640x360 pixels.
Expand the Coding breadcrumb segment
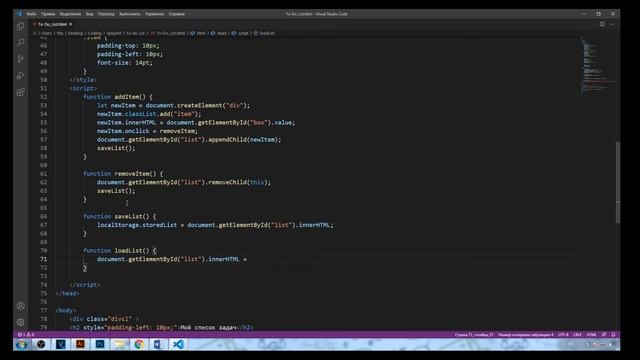(95, 33)
